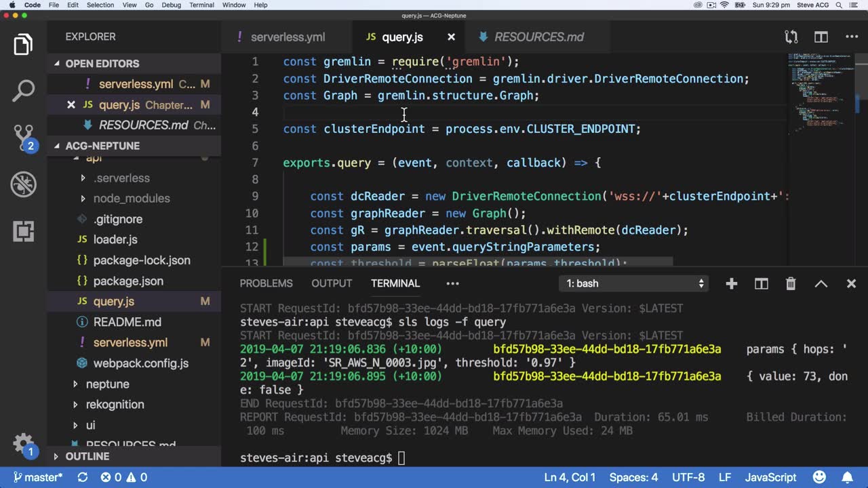Open changes compare icon in editor toolbar

(791, 37)
